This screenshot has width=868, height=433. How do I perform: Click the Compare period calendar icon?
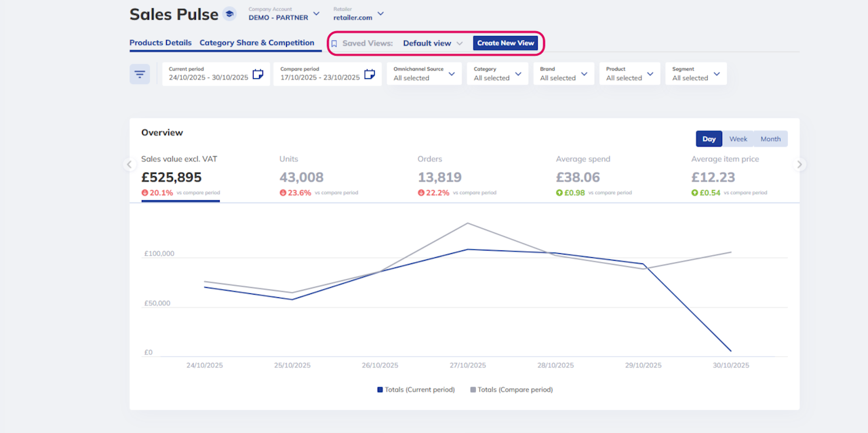(369, 74)
